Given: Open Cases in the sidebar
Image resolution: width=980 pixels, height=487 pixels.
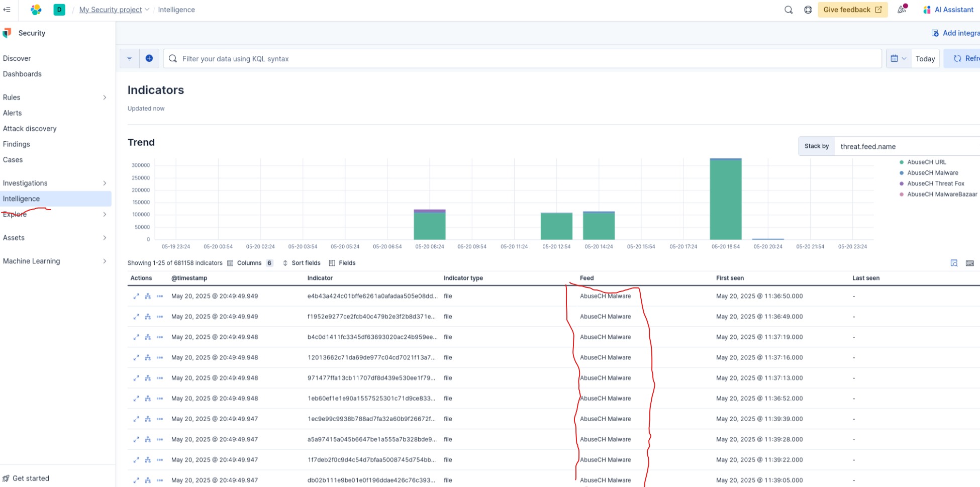Looking at the screenshot, I should (x=13, y=160).
